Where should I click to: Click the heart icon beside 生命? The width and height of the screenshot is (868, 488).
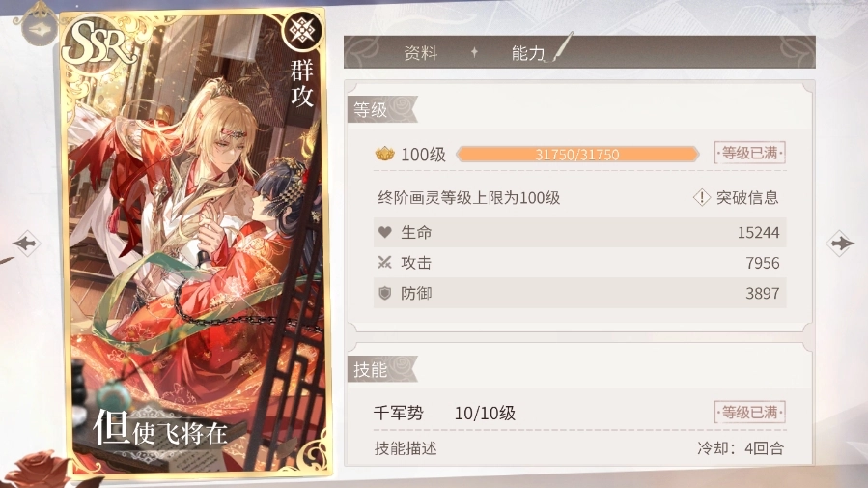[384, 233]
